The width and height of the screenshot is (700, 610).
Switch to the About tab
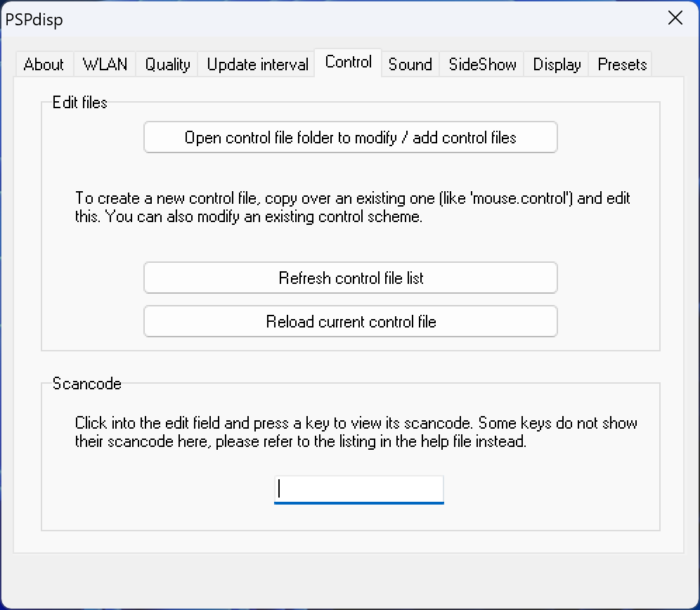tap(44, 65)
